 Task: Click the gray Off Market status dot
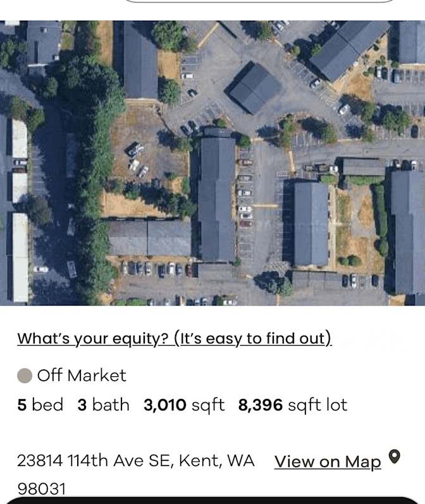click(25, 376)
